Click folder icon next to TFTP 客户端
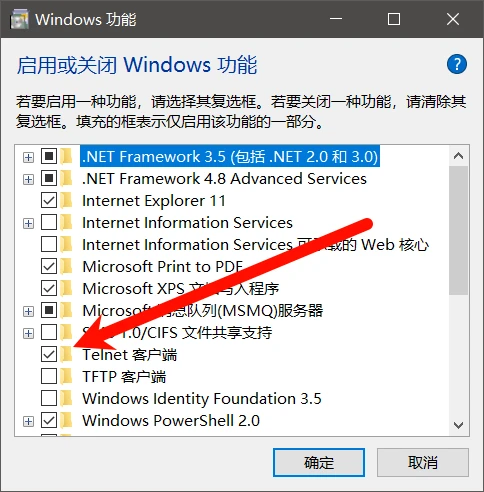484x492 pixels. 67,376
